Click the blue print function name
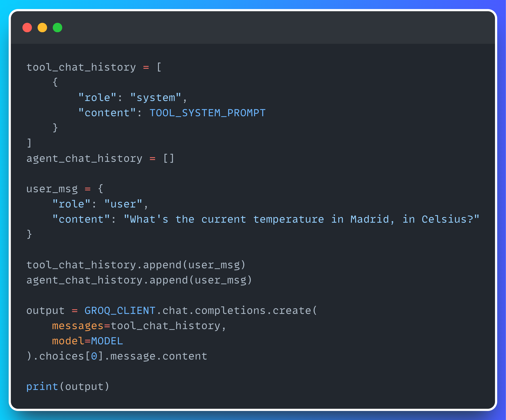The image size is (506, 420). click(x=42, y=387)
